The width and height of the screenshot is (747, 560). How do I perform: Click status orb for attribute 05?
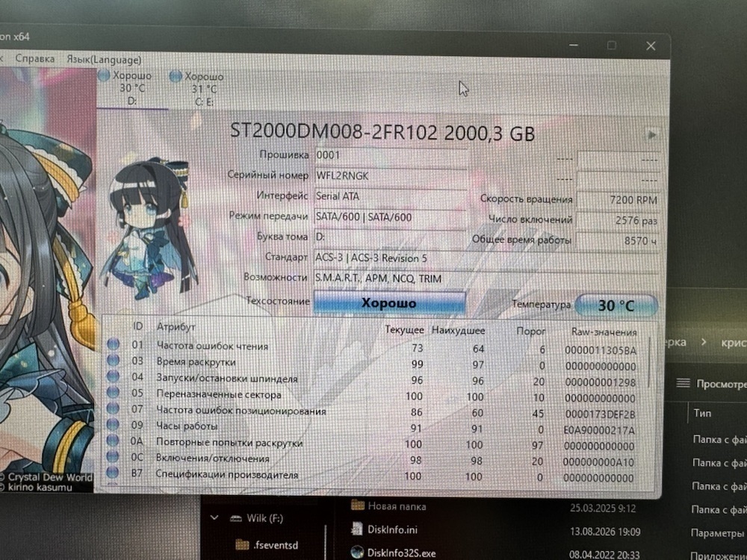114,393
